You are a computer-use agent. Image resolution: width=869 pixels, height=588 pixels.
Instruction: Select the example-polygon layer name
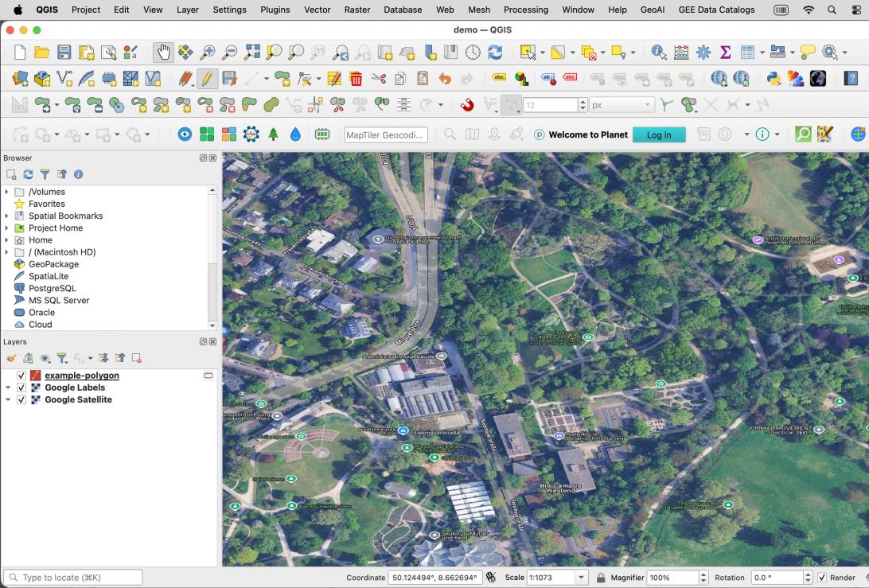82,376
